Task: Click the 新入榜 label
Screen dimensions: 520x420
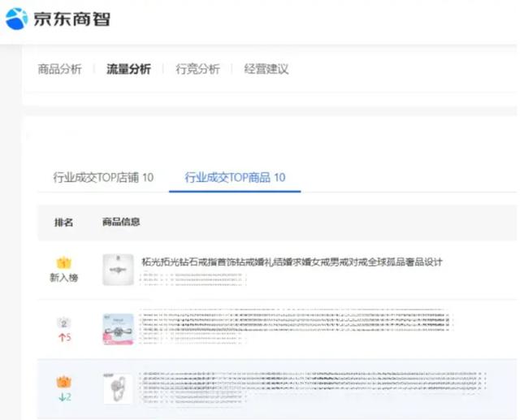Action: coord(64,278)
